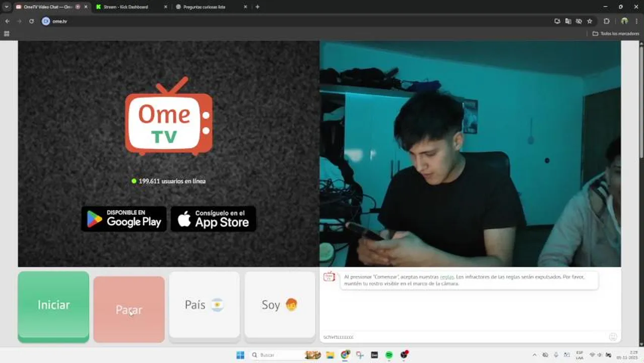
Task: Open the Wi-Fi network tray icon
Action: (593, 355)
